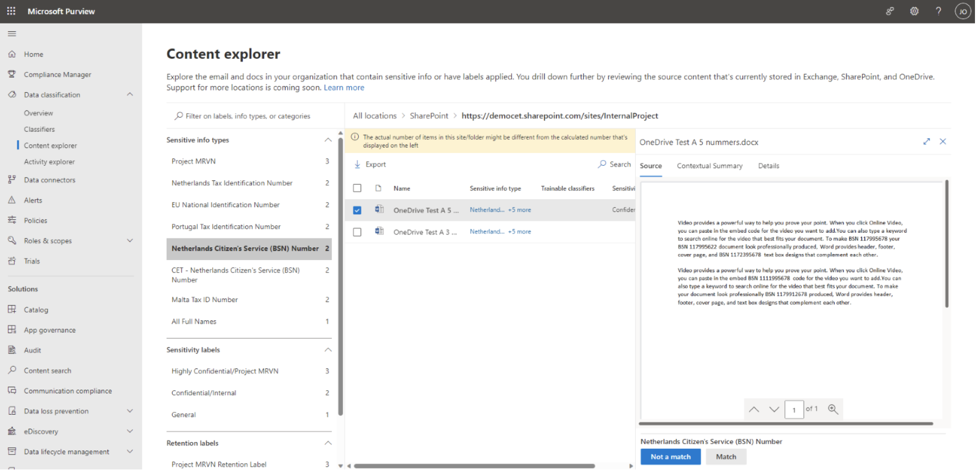980x470 pixels.
Task: Open Classifiers in the sidebar
Action: (x=39, y=130)
